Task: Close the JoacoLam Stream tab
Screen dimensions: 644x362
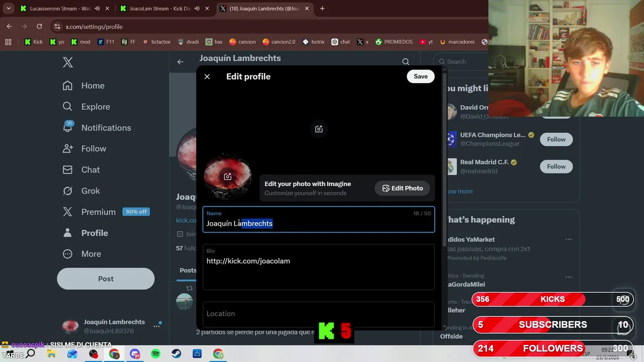Action: tap(207, 9)
